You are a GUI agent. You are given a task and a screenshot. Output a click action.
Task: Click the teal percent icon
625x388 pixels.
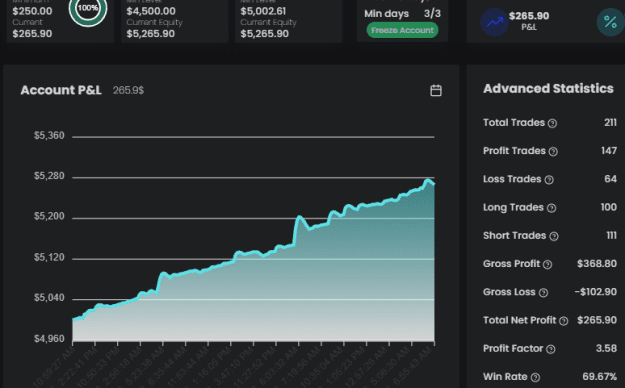(x=610, y=22)
